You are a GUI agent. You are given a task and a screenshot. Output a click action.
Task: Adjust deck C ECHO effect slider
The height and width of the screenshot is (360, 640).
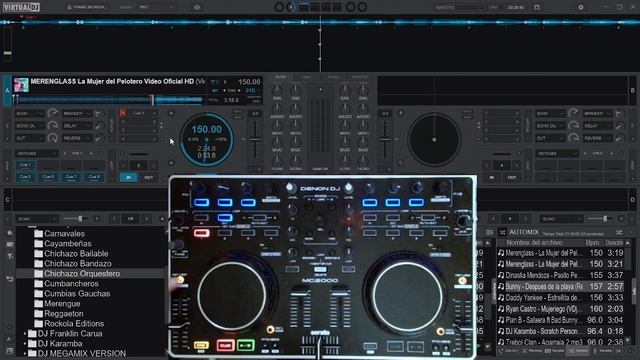click(x=76, y=219)
